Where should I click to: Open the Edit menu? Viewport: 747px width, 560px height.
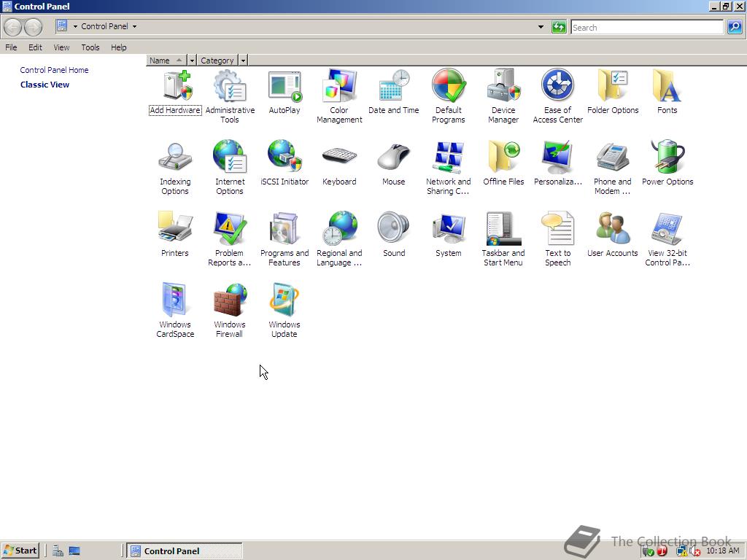pyautogui.click(x=35, y=47)
